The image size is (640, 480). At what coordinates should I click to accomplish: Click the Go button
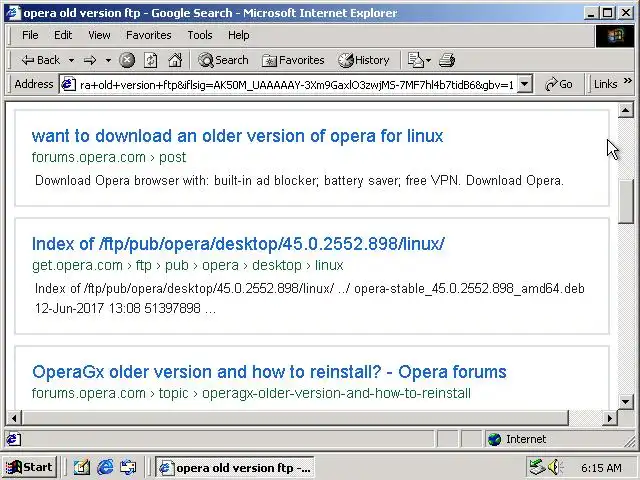(x=558, y=84)
